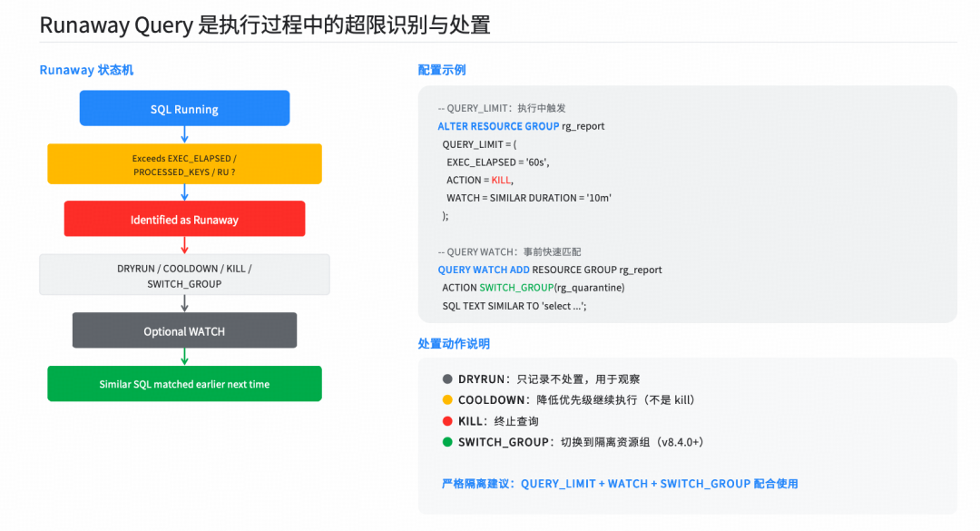Click the -- QUERY WATCH comment line
Viewport: 980px width, 531px height.
(x=509, y=252)
